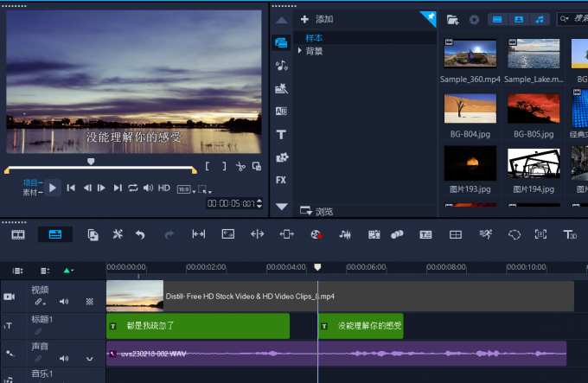
Task: Click the split clip scissors icon
Action: (x=240, y=166)
